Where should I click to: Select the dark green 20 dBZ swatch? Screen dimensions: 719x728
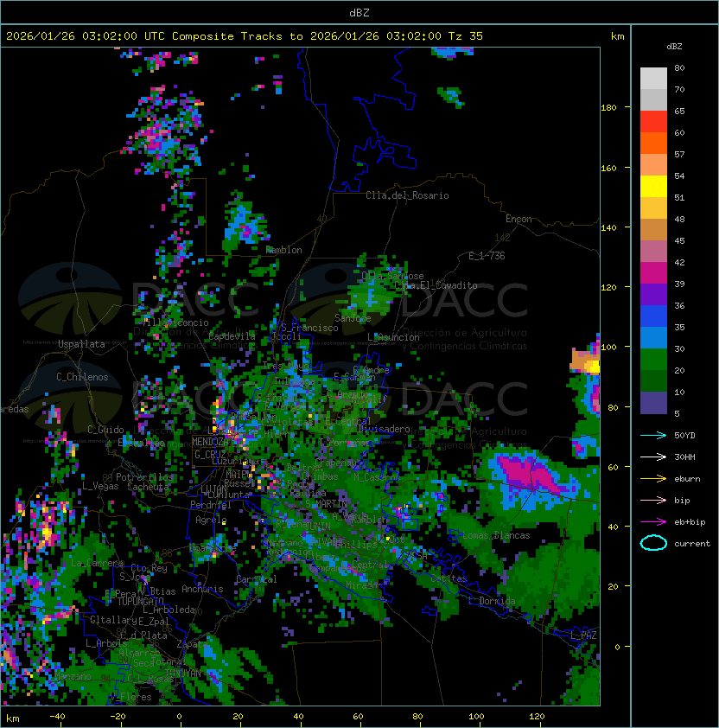653,380
